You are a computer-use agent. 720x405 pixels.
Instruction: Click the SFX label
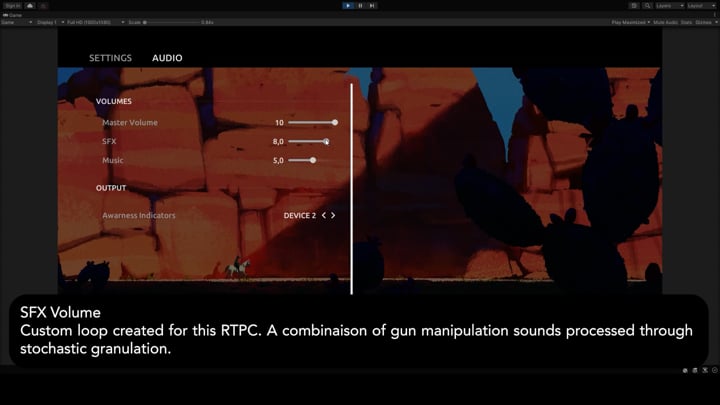[x=109, y=141]
